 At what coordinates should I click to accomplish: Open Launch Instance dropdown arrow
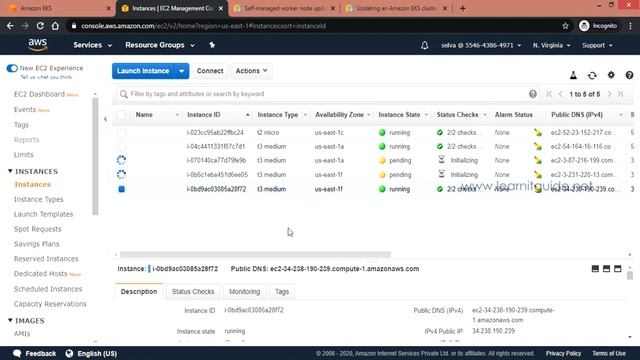coord(181,71)
